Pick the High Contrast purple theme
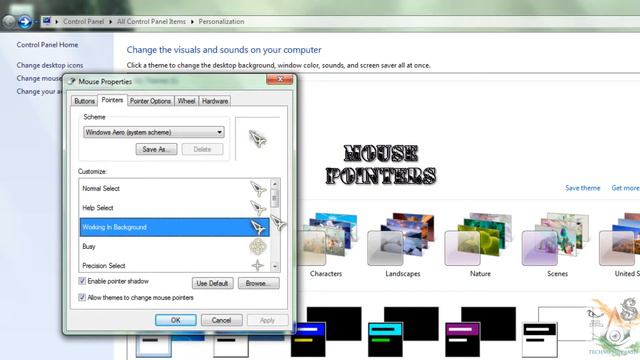 [480, 331]
